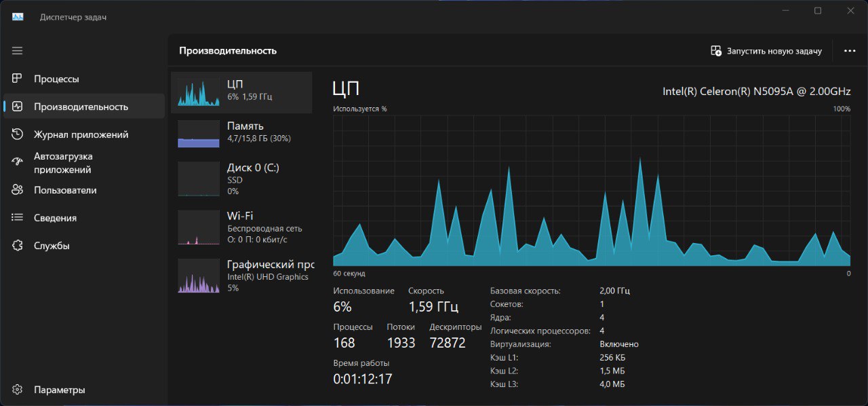
Task: Open the three-dots more options menu
Action: tap(850, 51)
